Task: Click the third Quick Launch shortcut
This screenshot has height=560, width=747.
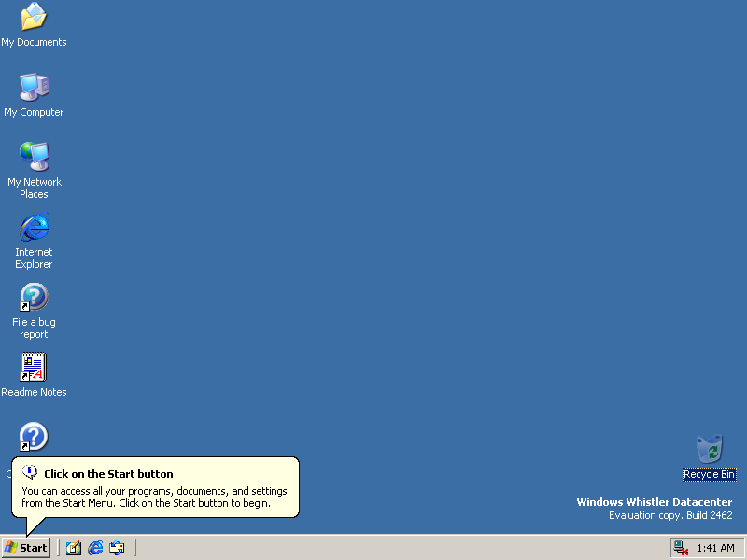Action: click(117, 548)
